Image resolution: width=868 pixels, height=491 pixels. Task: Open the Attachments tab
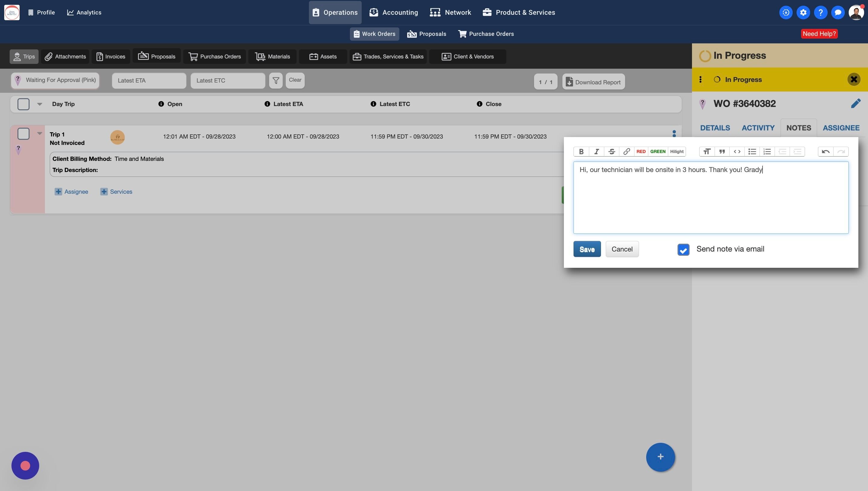click(65, 57)
